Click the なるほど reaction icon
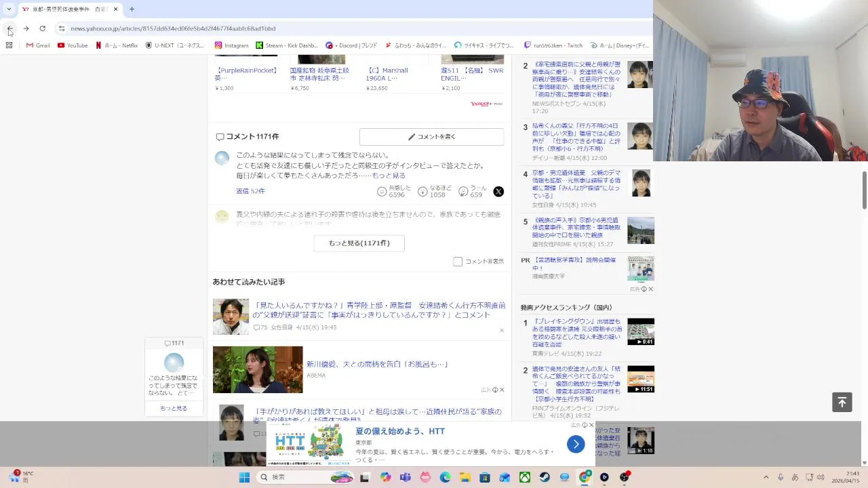The width and height of the screenshot is (868, 488). [x=422, y=192]
